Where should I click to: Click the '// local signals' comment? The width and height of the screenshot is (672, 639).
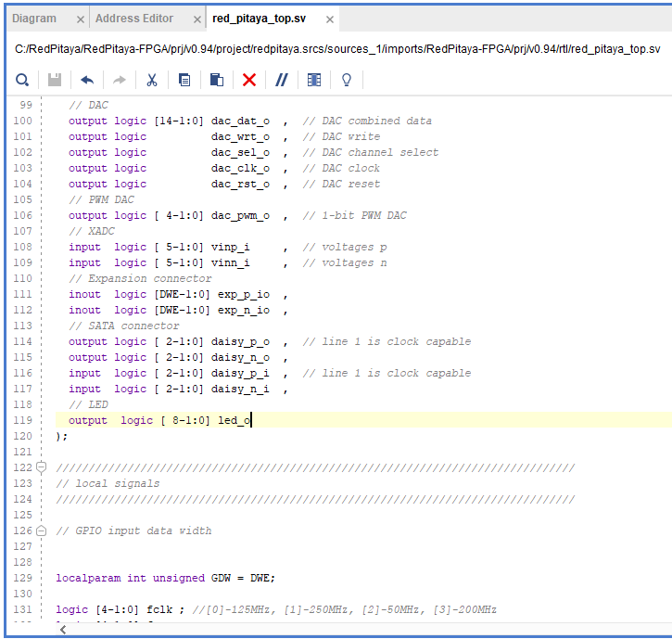point(108,483)
